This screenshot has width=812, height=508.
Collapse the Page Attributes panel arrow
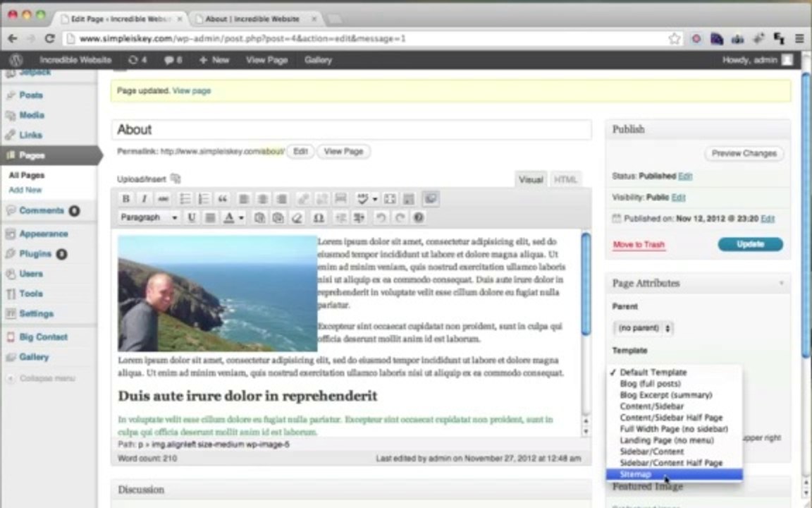[x=782, y=283]
